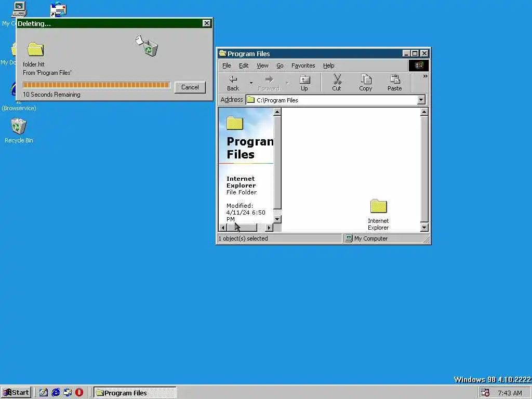
Task: Click the Program Files taskbar button
Action: click(135, 393)
